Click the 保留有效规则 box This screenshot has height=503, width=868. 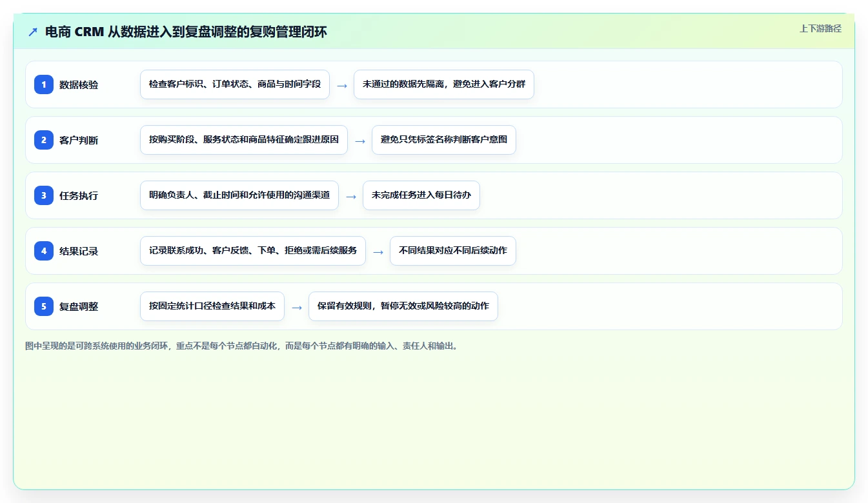(403, 306)
